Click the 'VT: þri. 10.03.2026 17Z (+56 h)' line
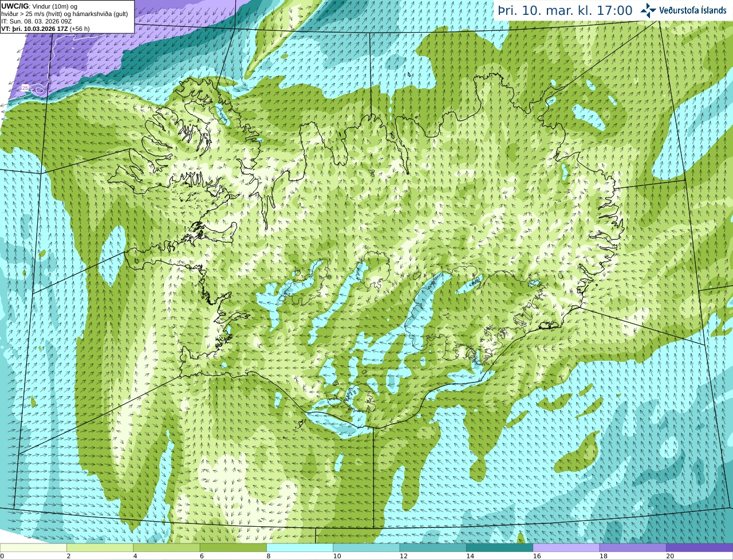 pyautogui.click(x=45, y=29)
